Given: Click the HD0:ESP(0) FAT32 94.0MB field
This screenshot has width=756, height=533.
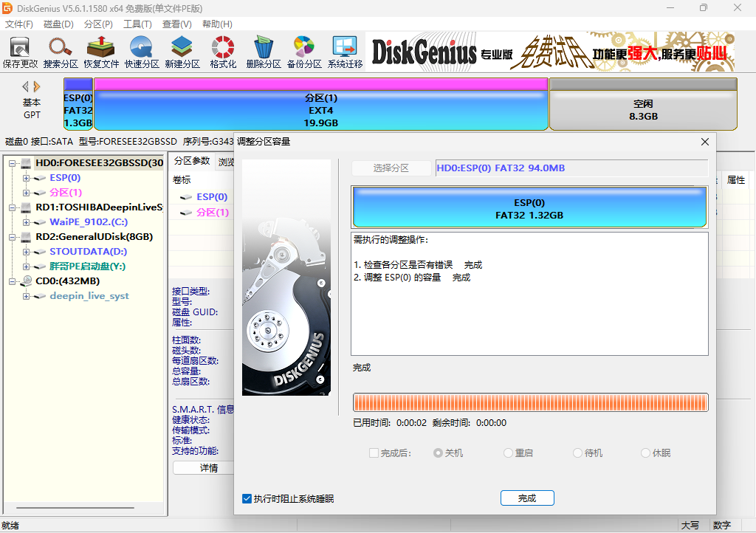Looking at the screenshot, I should coord(572,168).
